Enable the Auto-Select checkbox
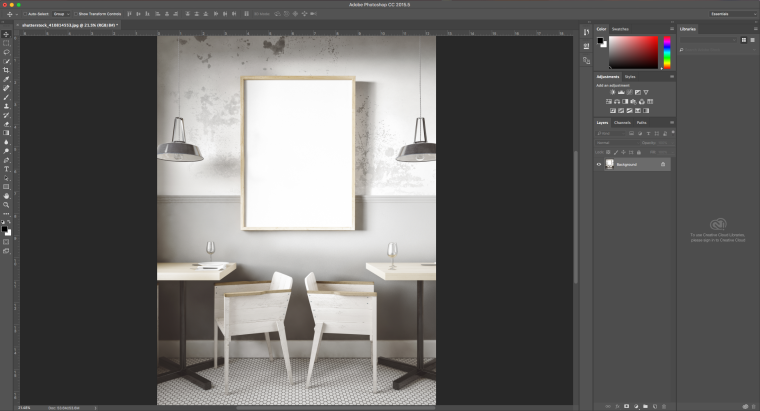 point(25,14)
